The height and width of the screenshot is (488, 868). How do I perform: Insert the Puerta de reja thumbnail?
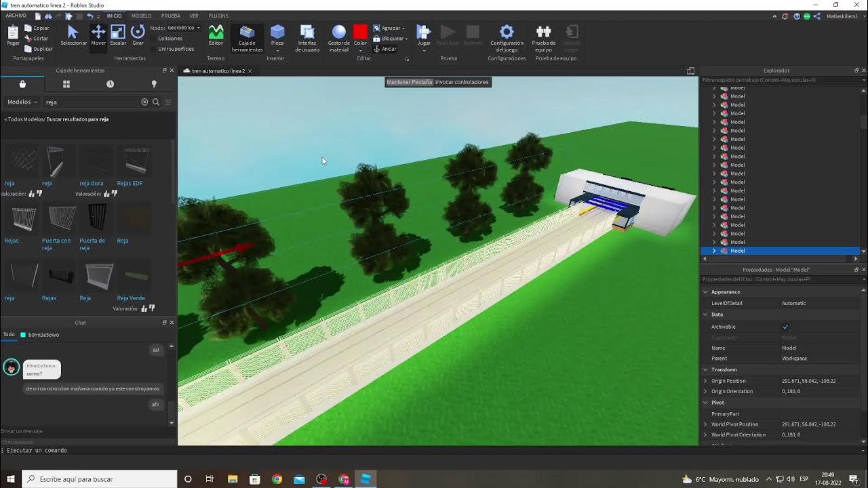97,218
